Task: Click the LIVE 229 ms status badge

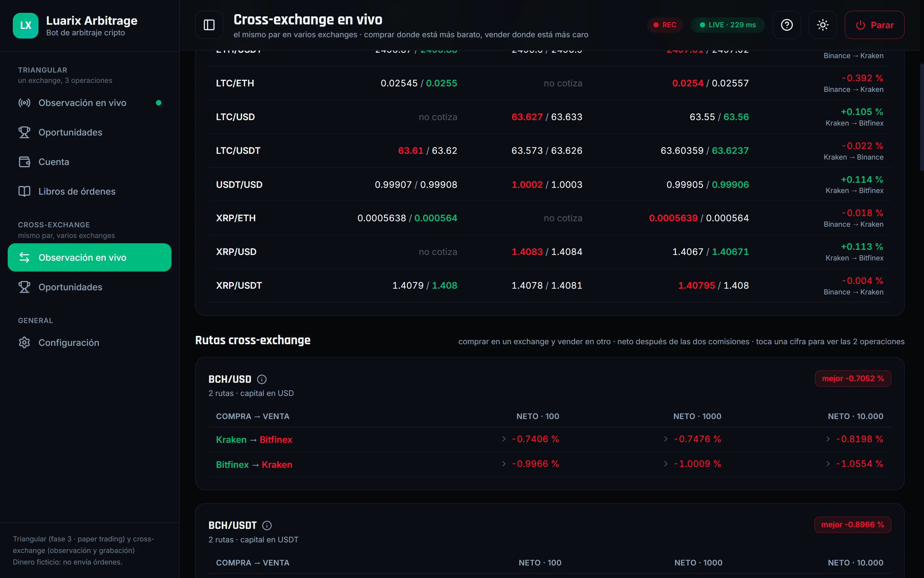Action: pyautogui.click(x=727, y=25)
